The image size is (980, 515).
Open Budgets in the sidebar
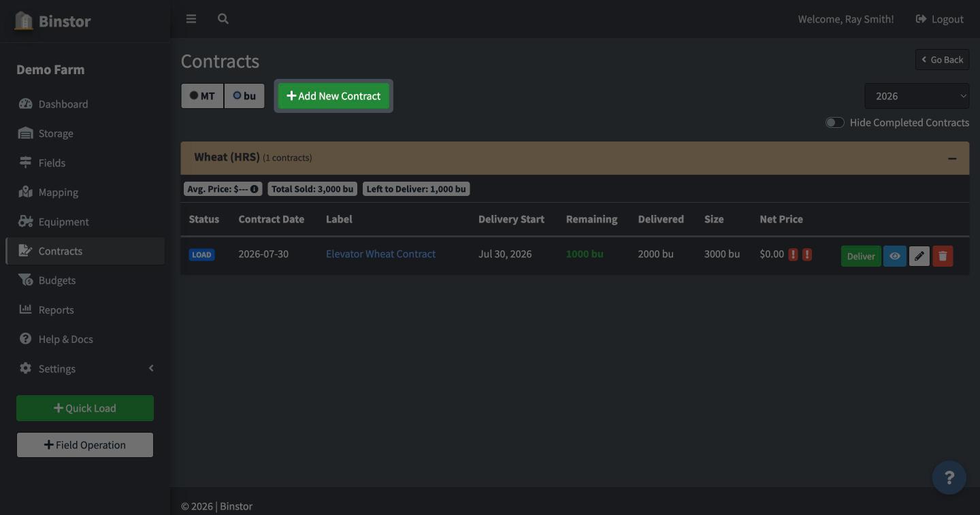pyautogui.click(x=85, y=280)
